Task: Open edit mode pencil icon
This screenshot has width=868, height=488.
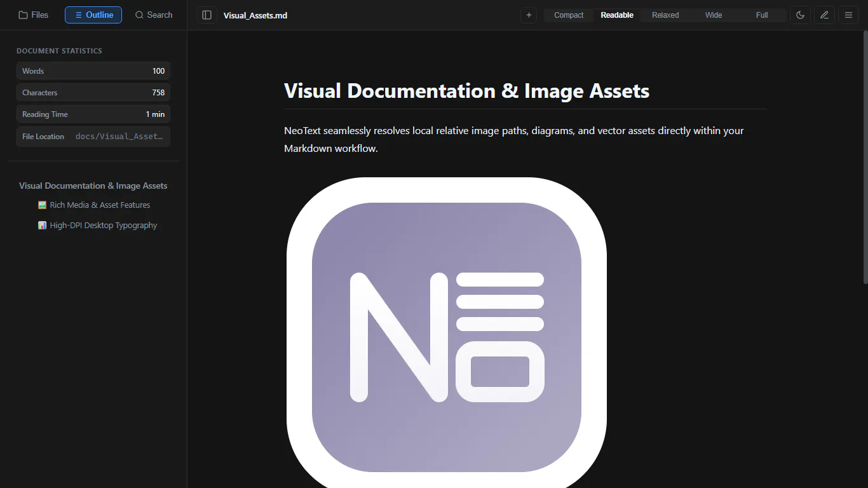Action: coord(824,15)
